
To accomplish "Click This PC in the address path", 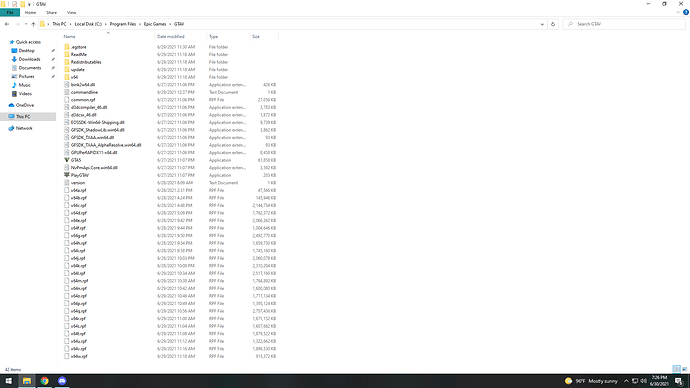I will pos(59,24).
